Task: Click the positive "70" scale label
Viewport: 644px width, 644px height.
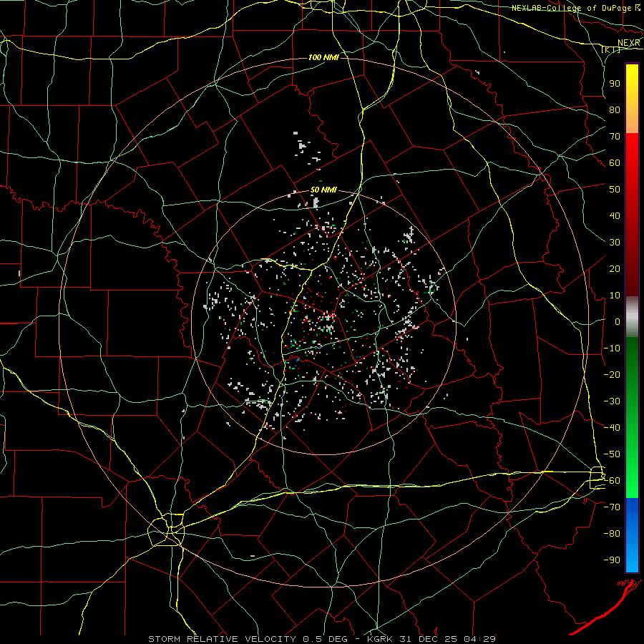Action: 615,137
